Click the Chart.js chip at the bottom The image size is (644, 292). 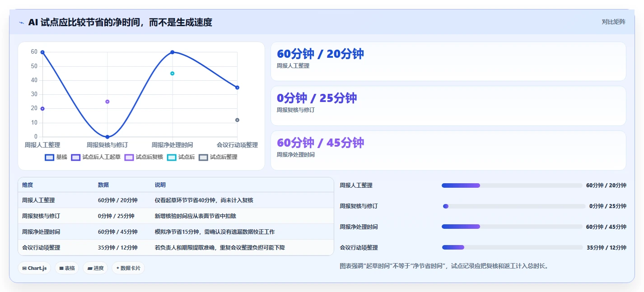[x=34, y=268]
